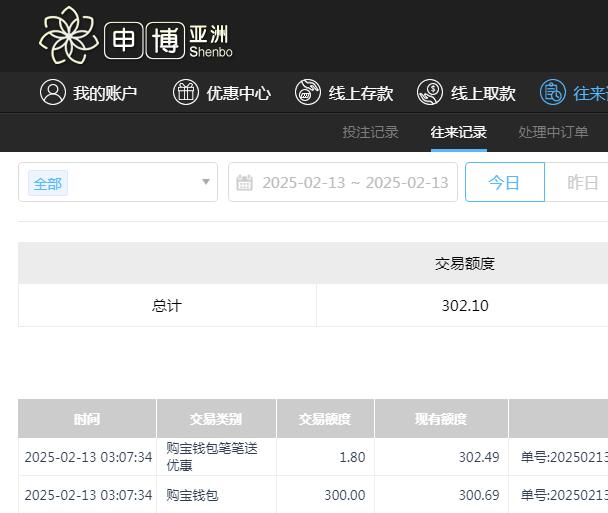Click the 300.69 balance value
This screenshot has width=608, height=513.
pyautogui.click(x=479, y=495)
